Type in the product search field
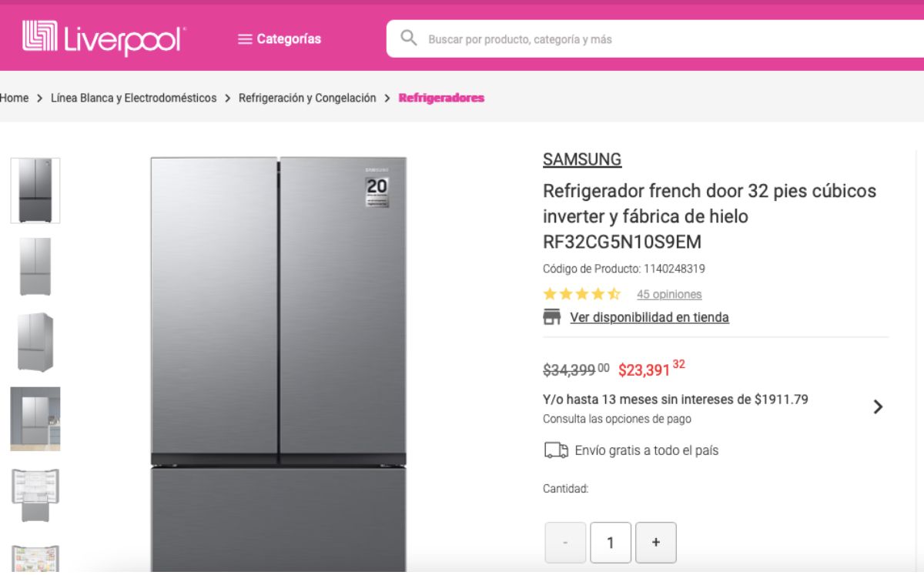924x575 pixels. 654,39
